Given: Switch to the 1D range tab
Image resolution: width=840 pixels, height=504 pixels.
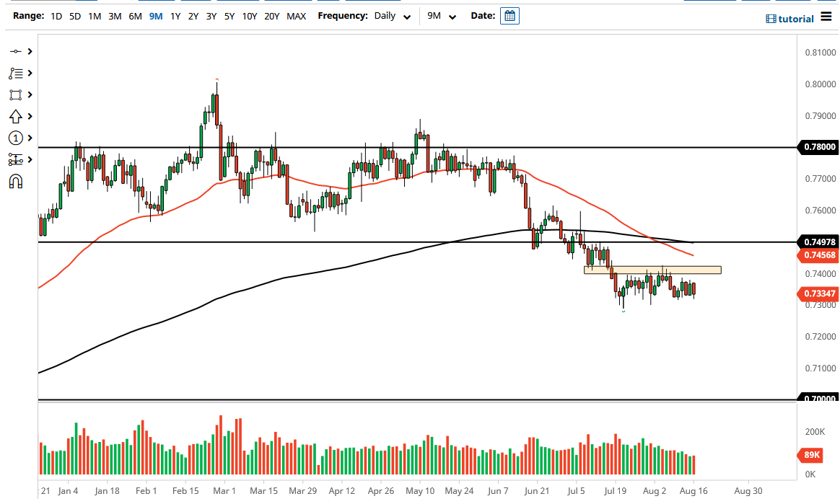Looking at the screenshot, I should [56, 15].
